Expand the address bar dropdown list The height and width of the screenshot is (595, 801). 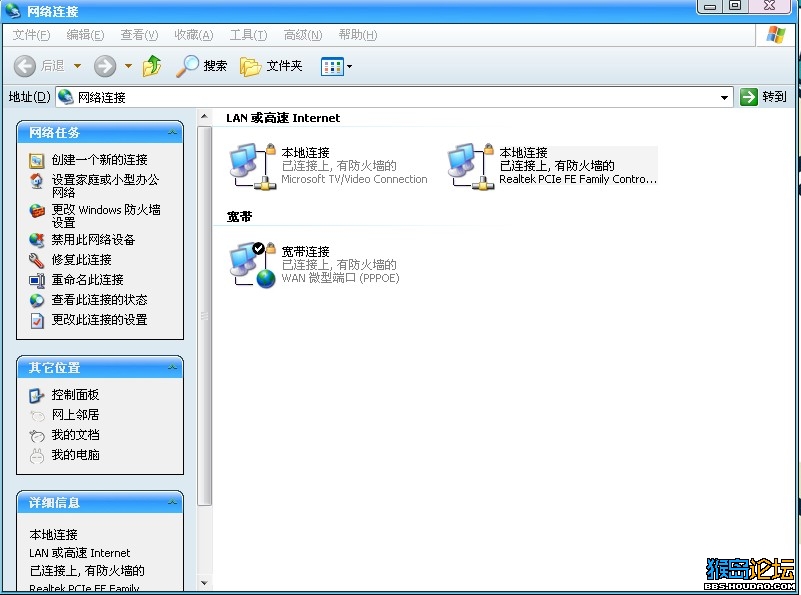(x=724, y=97)
